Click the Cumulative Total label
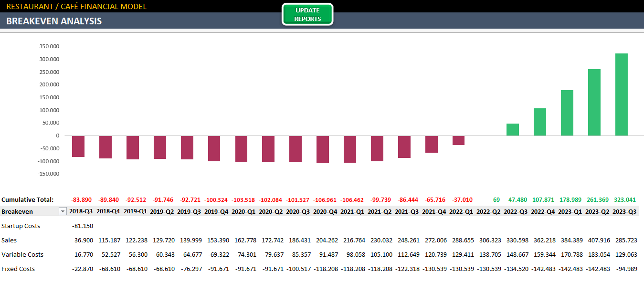The width and height of the screenshot is (644, 282). pos(28,199)
